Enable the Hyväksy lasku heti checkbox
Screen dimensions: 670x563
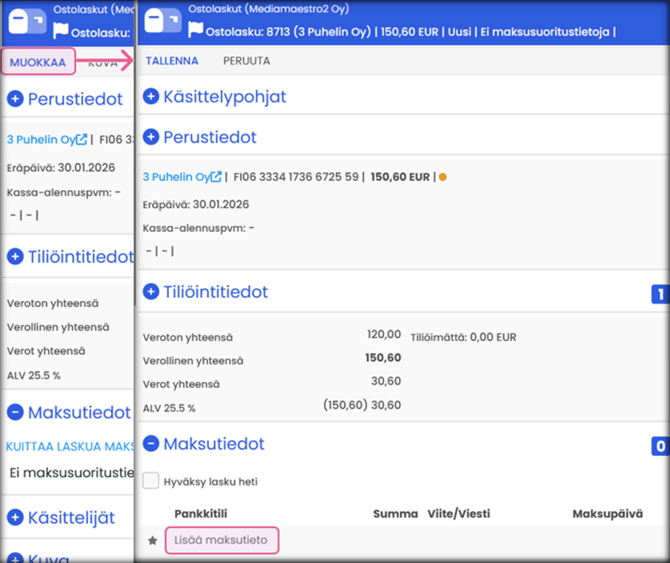click(x=151, y=481)
